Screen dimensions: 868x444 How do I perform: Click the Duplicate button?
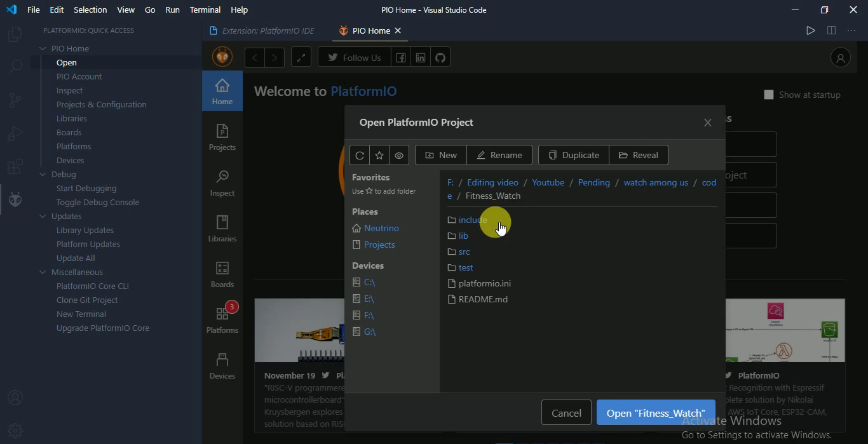(x=574, y=155)
